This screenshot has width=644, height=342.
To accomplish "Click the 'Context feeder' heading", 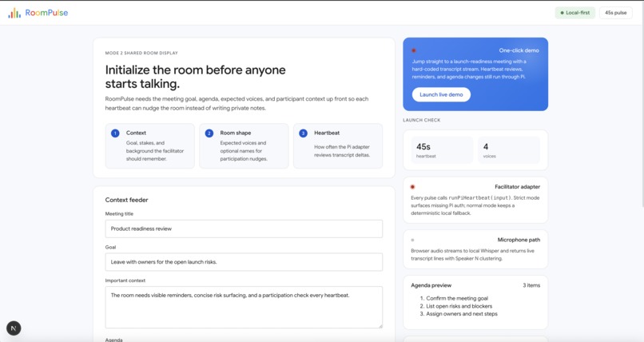I will coord(126,200).
